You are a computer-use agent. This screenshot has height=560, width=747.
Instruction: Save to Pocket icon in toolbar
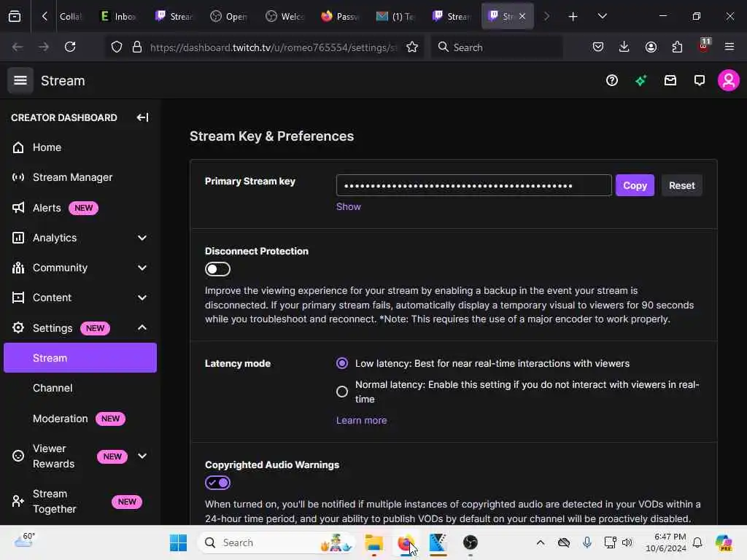point(598,47)
